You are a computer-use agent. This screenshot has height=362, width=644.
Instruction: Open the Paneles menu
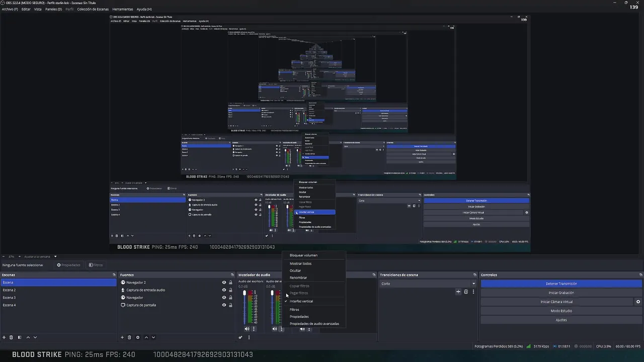53,9
